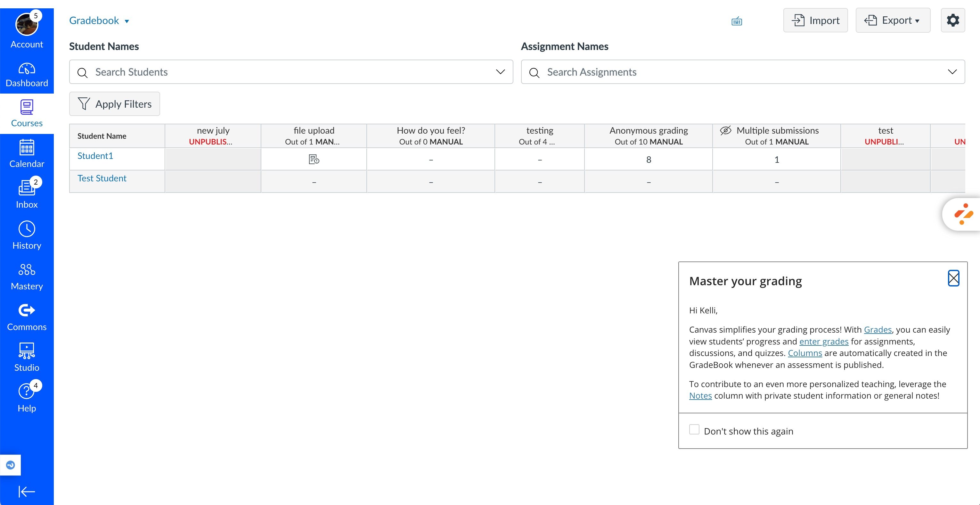Click the keyboard shortcuts icon

(x=737, y=21)
